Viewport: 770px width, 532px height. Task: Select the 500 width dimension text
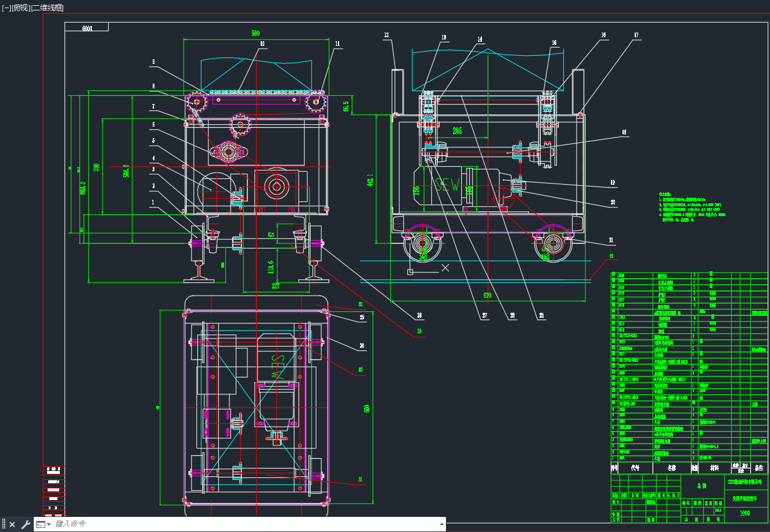tap(256, 33)
